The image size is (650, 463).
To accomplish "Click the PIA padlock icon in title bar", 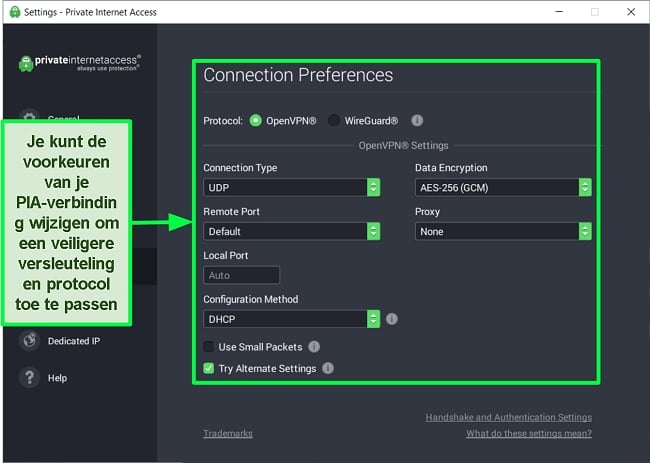I will (x=15, y=12).
